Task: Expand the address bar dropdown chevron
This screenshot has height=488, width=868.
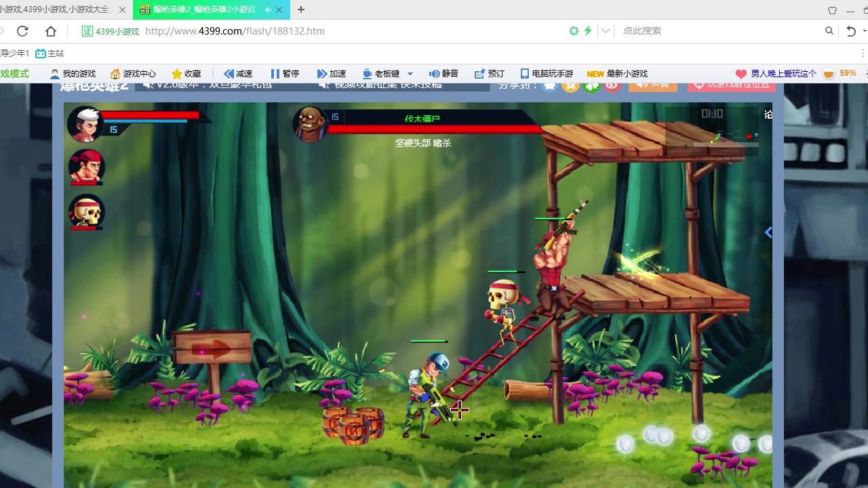Action: tap(606, 30)
